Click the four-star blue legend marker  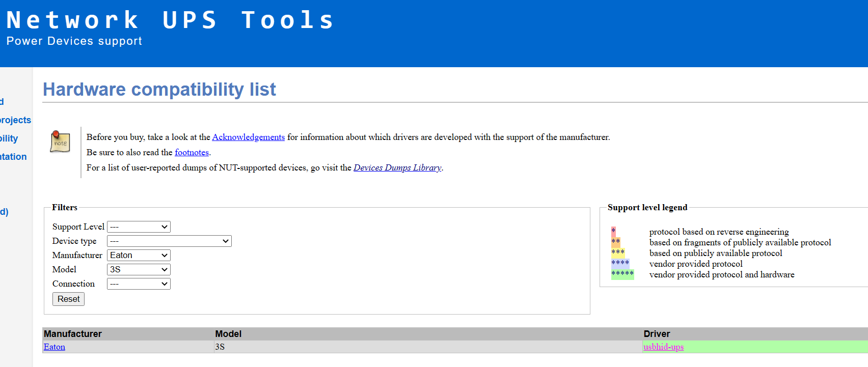(620, 264)
